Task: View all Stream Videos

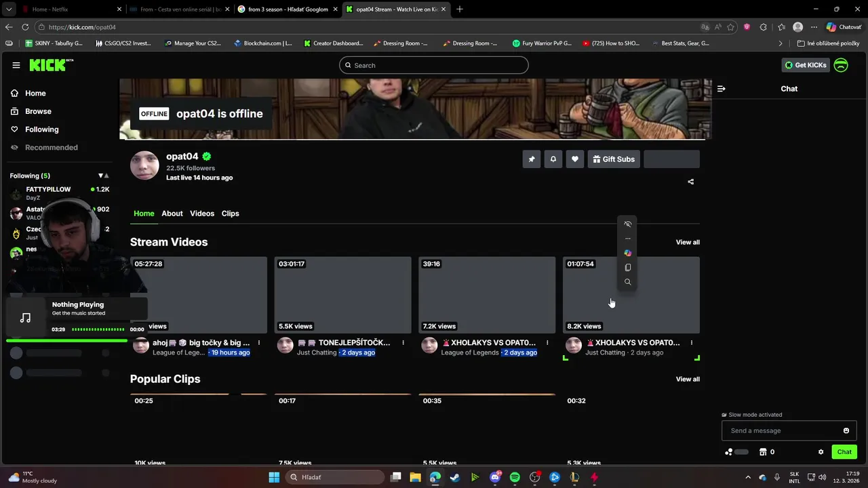Action: (688, 242)
